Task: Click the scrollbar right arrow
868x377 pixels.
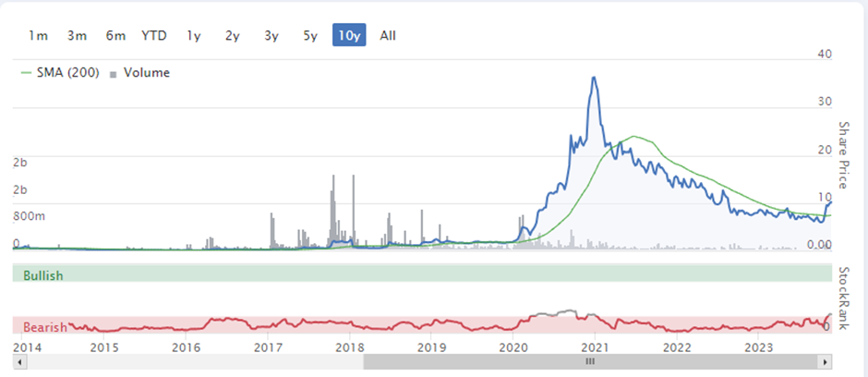Action: coord(826,362)
